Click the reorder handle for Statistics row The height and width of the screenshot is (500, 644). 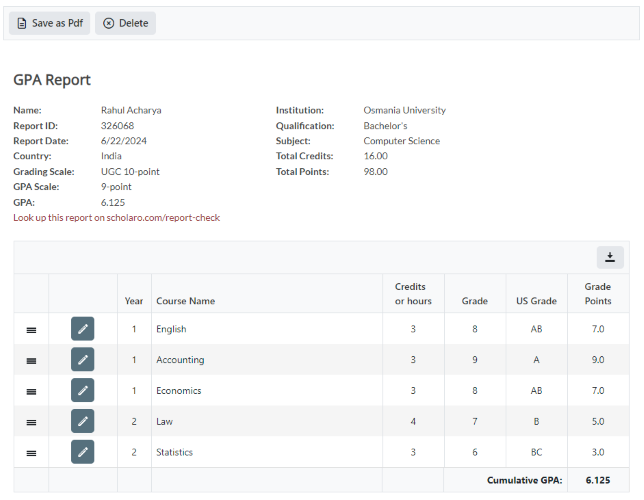pyautogui.click(x=31, y=453)
